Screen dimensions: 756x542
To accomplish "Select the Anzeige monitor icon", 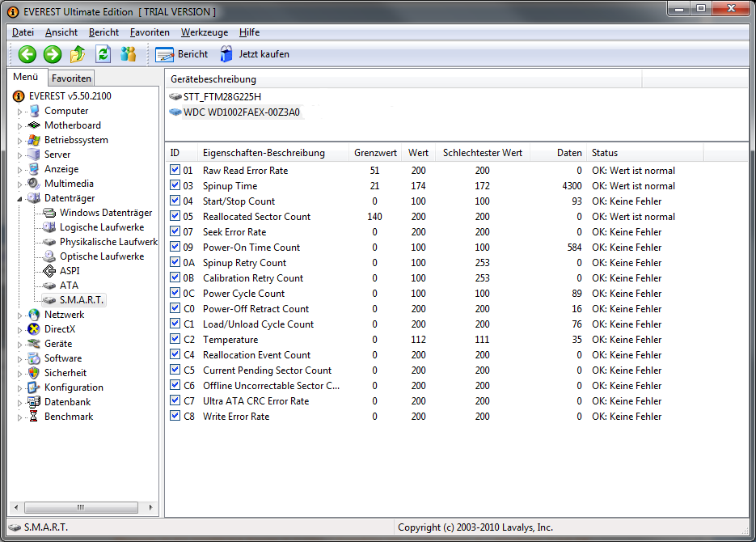I will [x=34, y=169].
